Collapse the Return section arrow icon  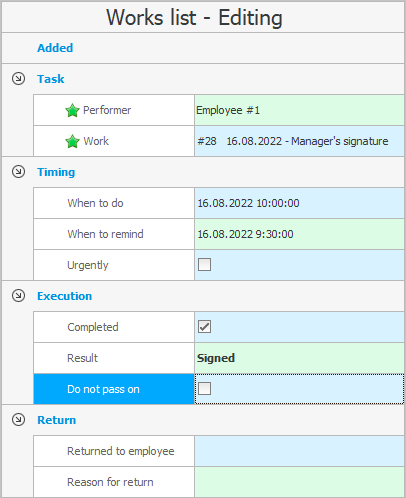[x=18, y=420]
